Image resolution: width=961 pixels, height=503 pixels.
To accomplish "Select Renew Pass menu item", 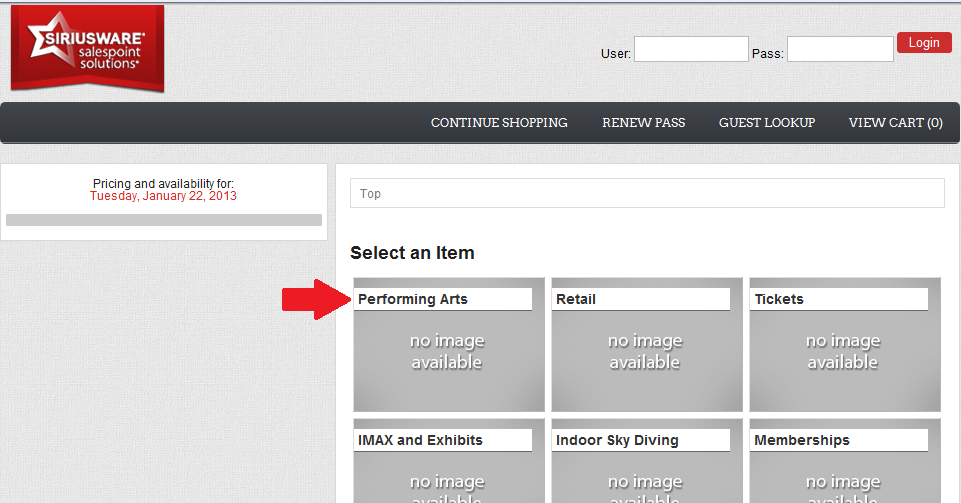I will [643, 123].
